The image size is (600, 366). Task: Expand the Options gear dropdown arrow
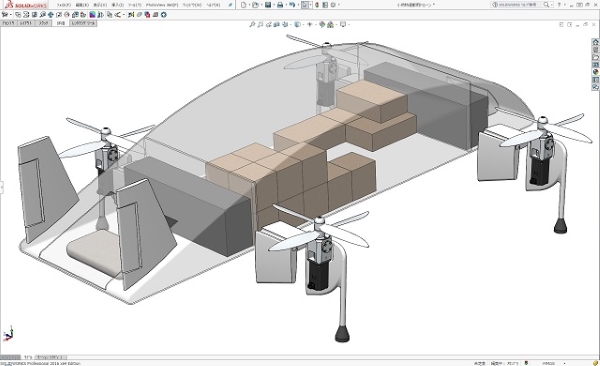click(339, 5)
